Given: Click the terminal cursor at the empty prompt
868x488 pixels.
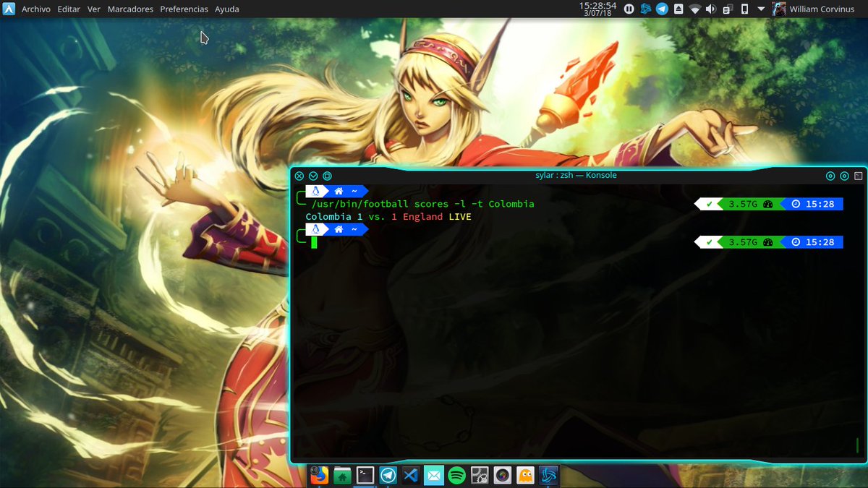Looking at the screenshot, I should tap(314, 242).
